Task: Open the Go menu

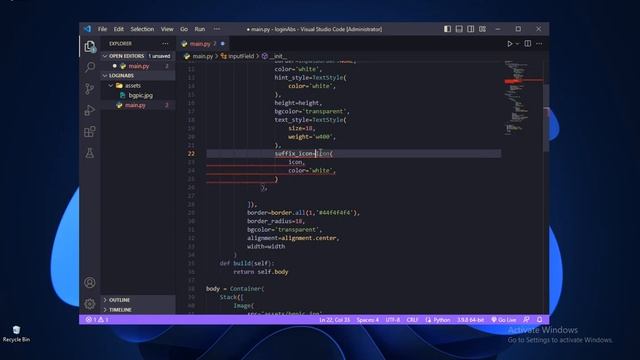Action: [x=184, y=29]
